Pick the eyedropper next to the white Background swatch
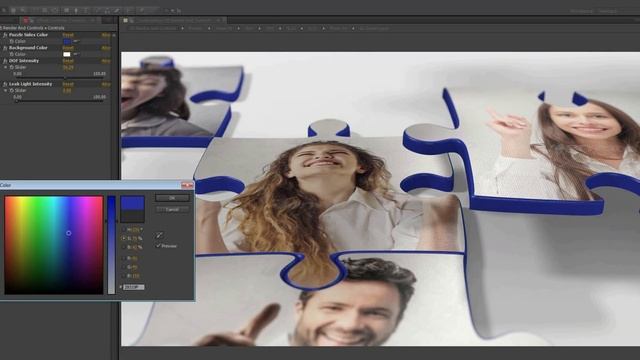The width and height of the screenshot is (640, 360). tap(76, 54)
